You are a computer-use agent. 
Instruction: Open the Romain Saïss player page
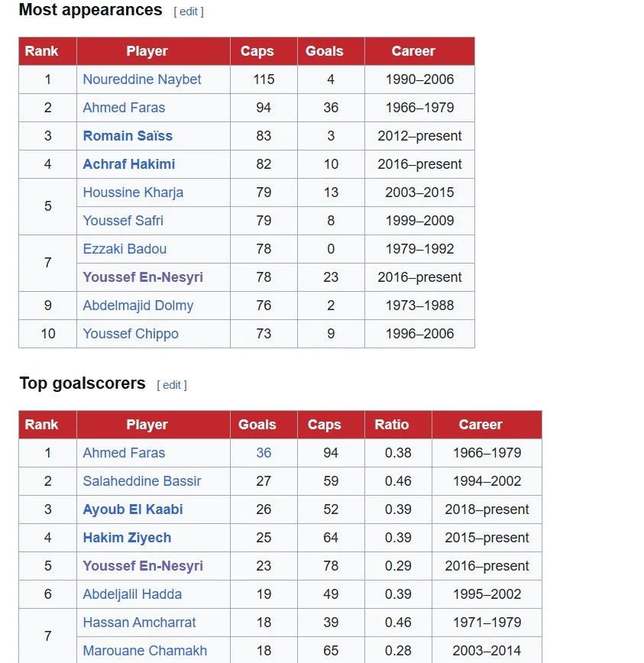128,136
